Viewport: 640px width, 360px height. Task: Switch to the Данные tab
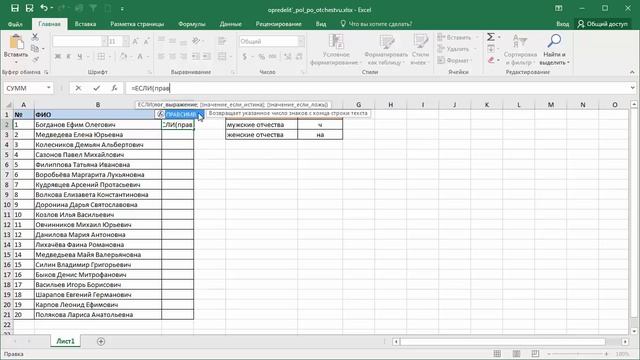231,24
